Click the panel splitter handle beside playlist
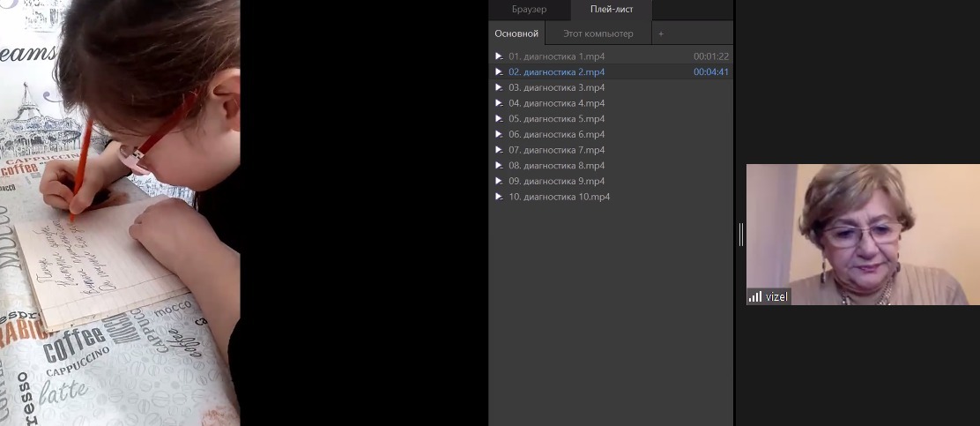Image resolution: width=980 pixels, height=426 pixels. pyautogui.click(x=740, y=235)
